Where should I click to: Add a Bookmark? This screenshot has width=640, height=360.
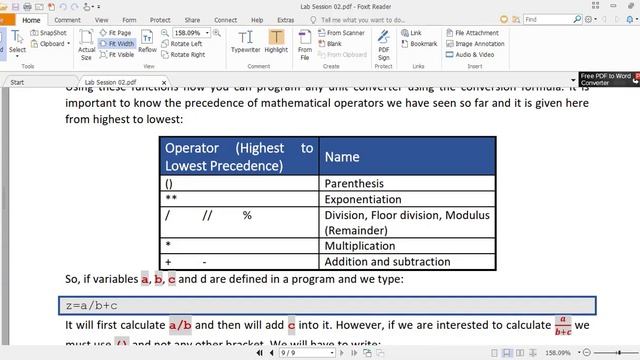tap(419, 44)
